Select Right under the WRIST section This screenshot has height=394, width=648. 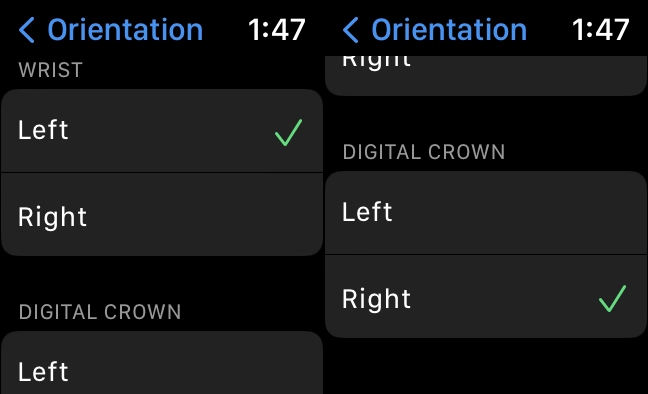[x=162, y=215]
